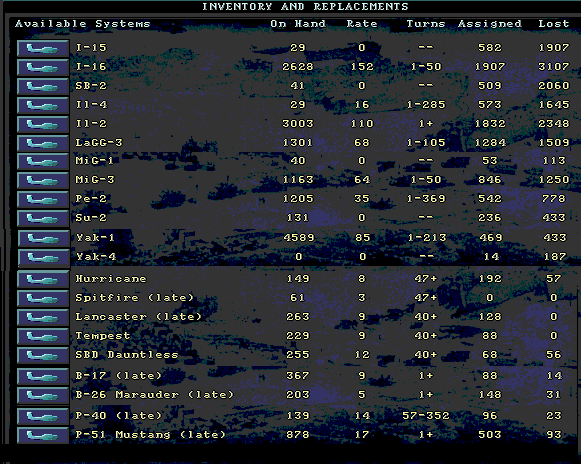Click Il-2 on-hand value 3003
Screen dimensions: 581x464
point(298,123)
